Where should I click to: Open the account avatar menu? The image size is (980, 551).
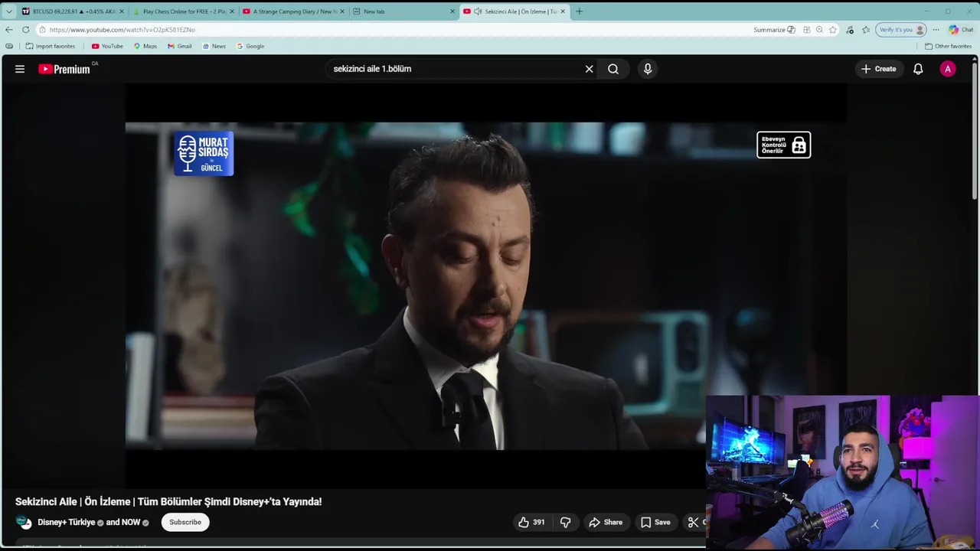click(x=948, y=69)
